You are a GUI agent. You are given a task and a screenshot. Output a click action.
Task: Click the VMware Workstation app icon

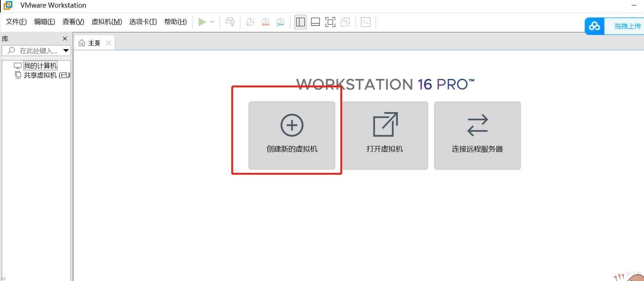pos(8,5)
